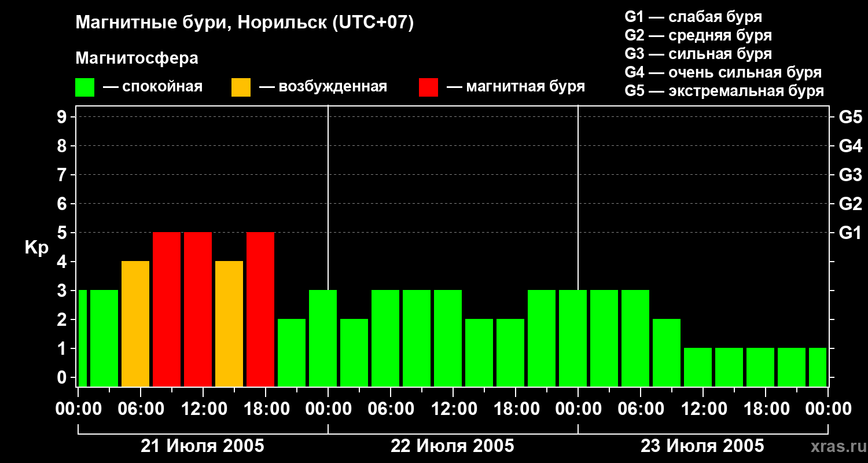
Task: Click the narrow green bar starting 21 July 00:00
Action: coord(83,338)
